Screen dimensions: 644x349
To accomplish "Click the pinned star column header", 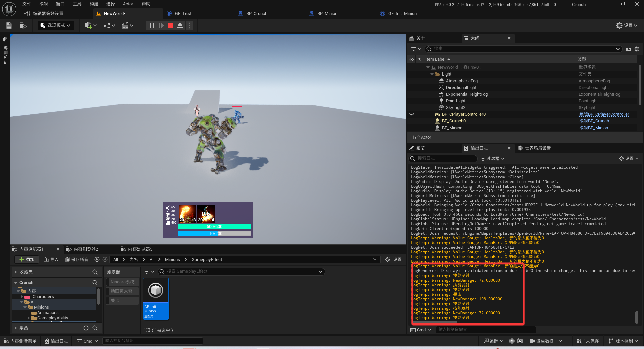I will pos(419,59).
